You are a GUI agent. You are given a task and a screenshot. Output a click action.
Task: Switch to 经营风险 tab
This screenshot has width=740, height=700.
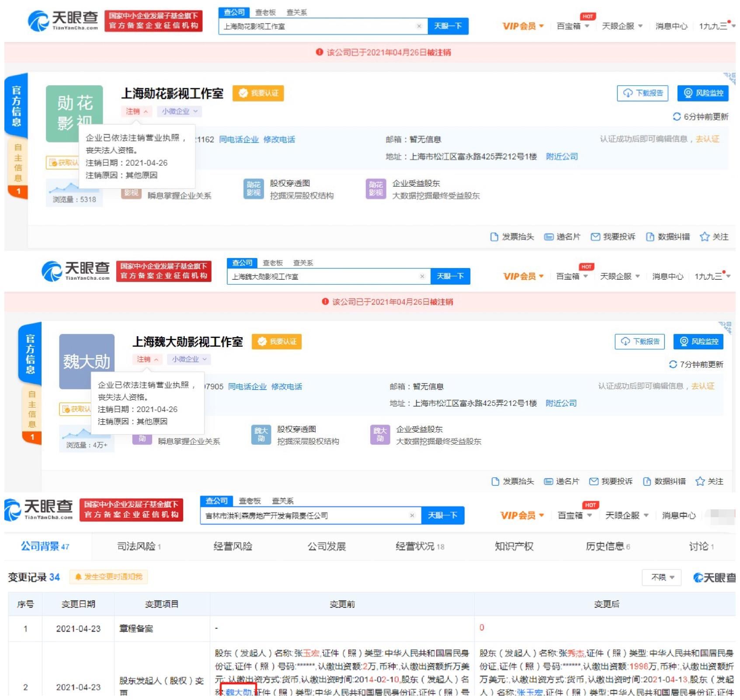click(233, 547)
